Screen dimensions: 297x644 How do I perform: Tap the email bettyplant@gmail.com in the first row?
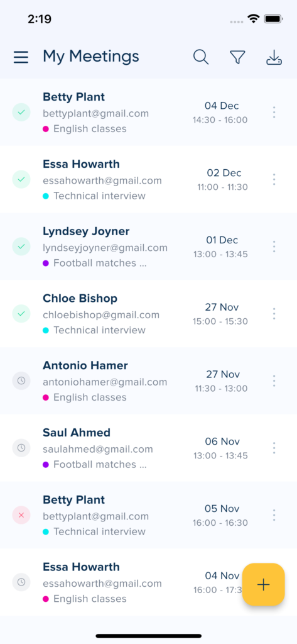point(95,113)
